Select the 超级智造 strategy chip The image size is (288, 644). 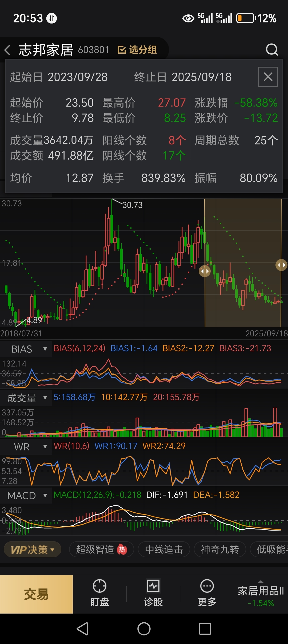coord(101,549)
